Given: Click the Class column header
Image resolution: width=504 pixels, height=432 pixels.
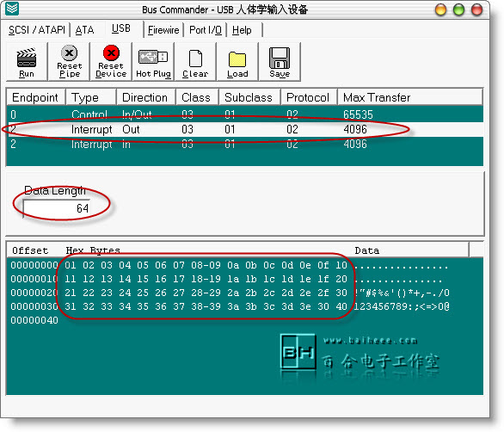Looking at the screenshot, I should 197,97.
